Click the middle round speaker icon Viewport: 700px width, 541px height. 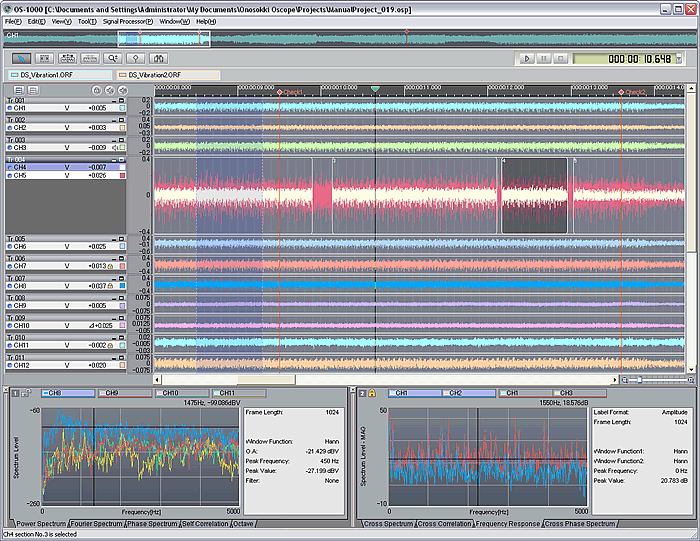tap(109, 91)
